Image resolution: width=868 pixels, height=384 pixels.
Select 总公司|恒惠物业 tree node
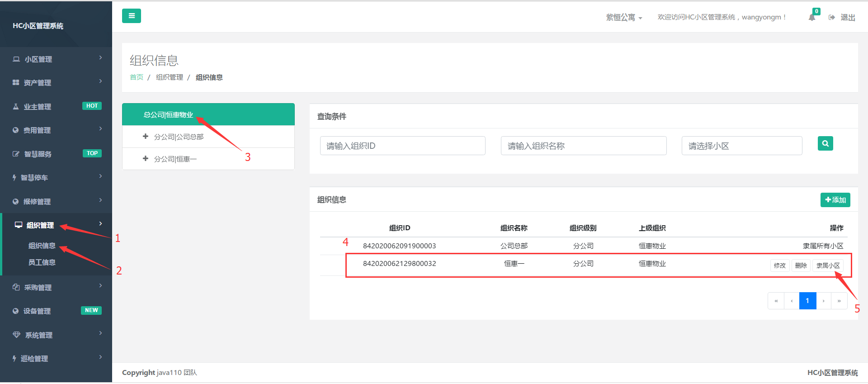(208, 114)
